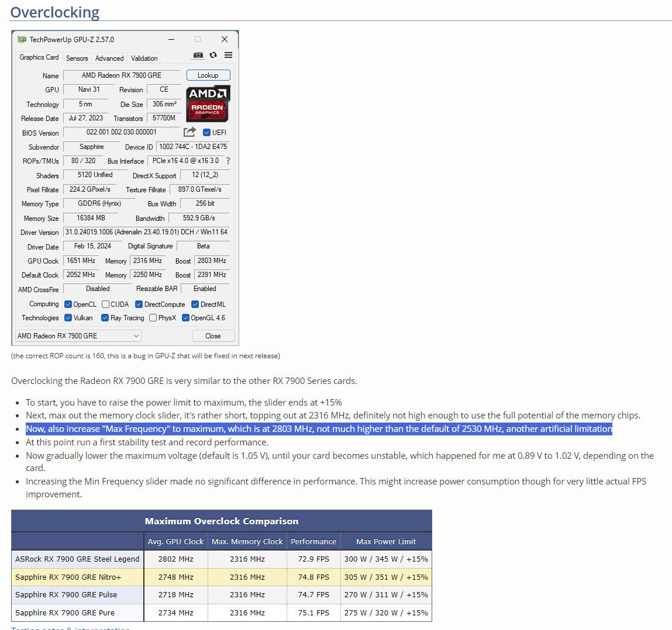Click the Die Size value 306 mm²
This screenshot has height=630, width=672.
tap(164, 104)
